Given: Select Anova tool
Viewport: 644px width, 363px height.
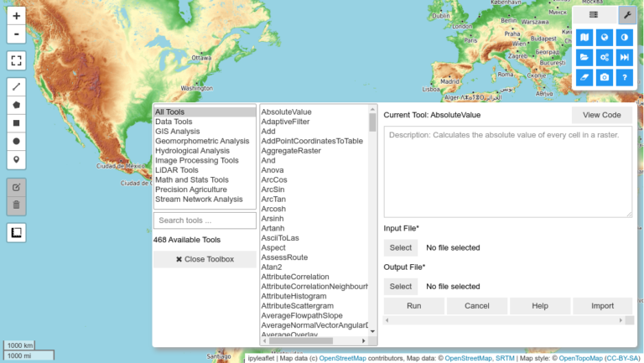Looking at the screenshot, I should point(314,170).
